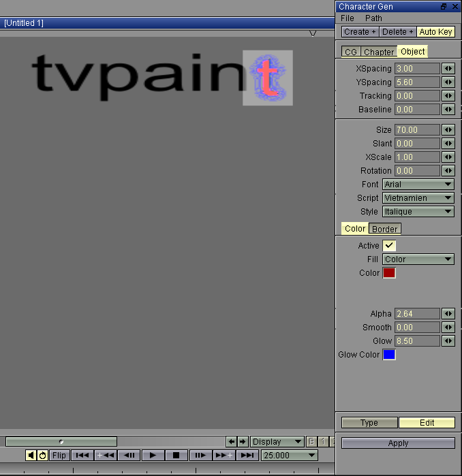
Task: Switch to the Chapter tab
Action: pyautogui.click(x=379, y=52)
